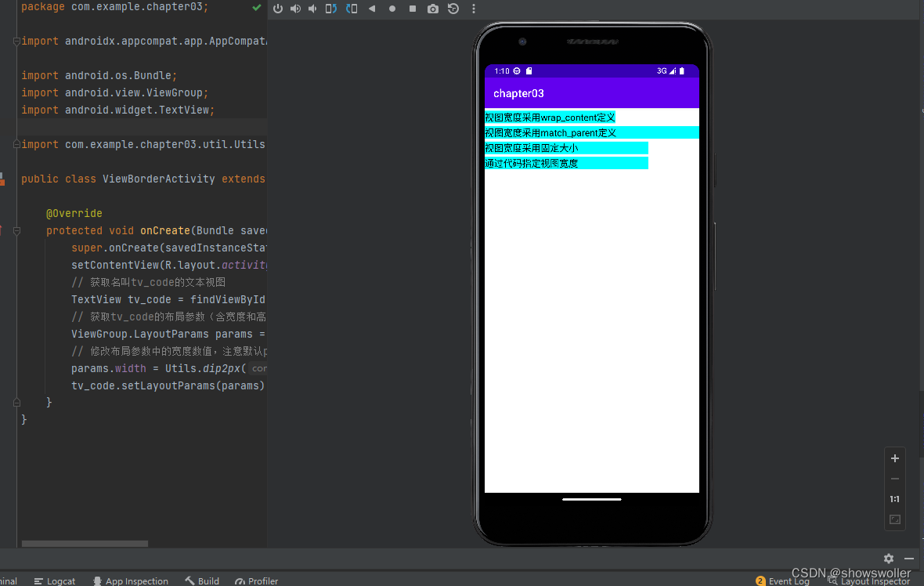This screenshot has height=586, width=924.
Task: Open the App Inspection tool window
Action: click(x=130, y=581)
